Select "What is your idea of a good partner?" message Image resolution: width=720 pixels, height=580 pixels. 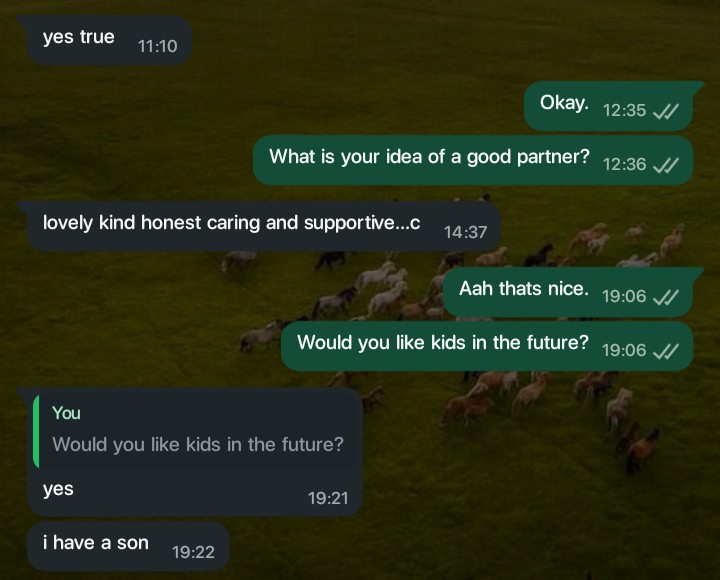point(429,157)
